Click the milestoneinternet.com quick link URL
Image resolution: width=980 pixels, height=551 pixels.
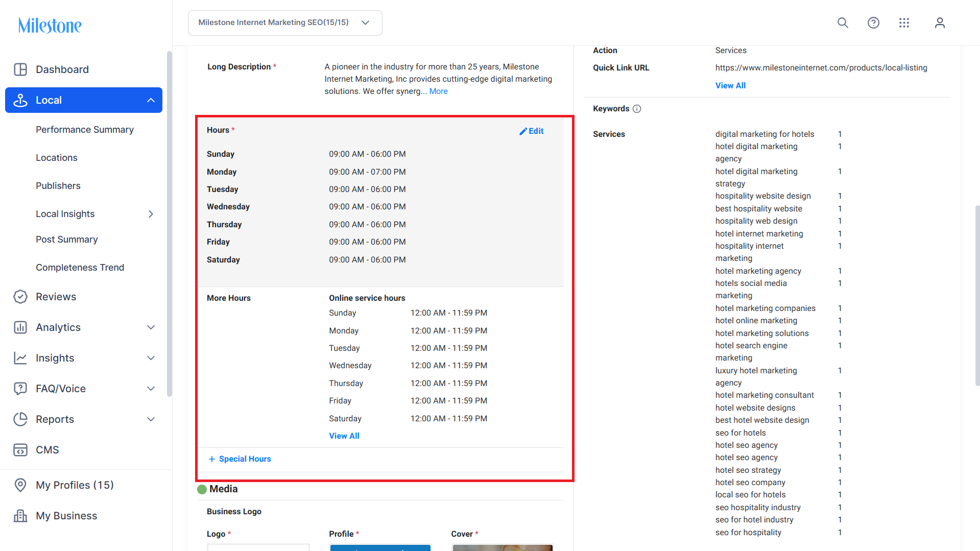(821, 68)
